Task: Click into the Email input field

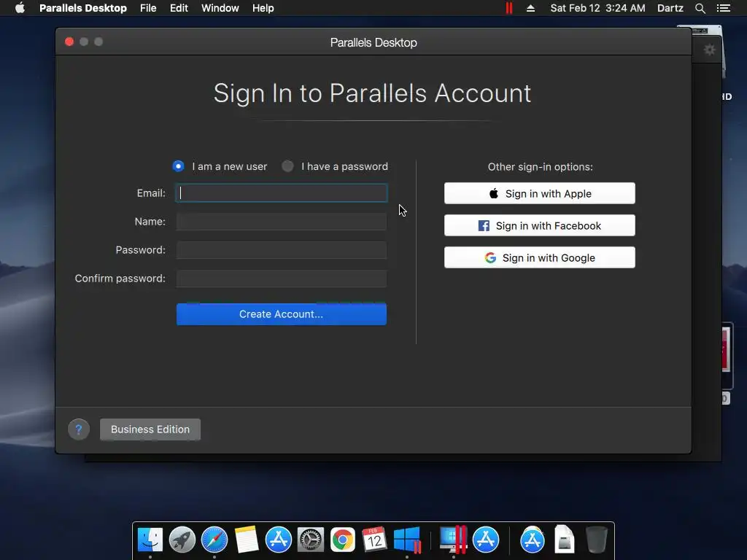Action: 281,192
